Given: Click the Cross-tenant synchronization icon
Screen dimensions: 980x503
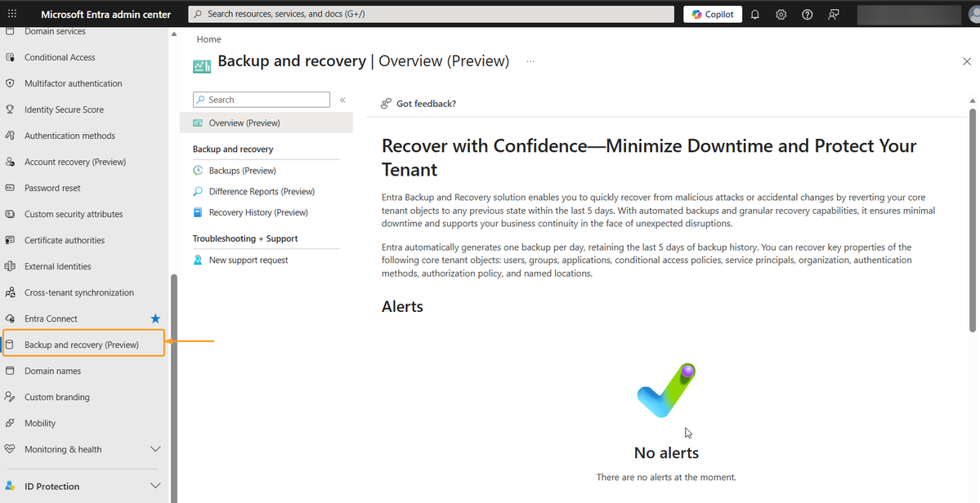Looking at the screenshot, I should [x=10, y=292].
